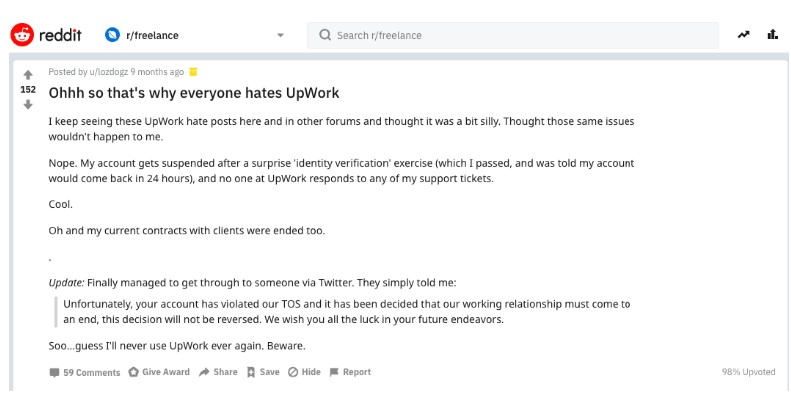Open the bar chart stats icon
The image size is (791, 402).
tap(772, 34)
